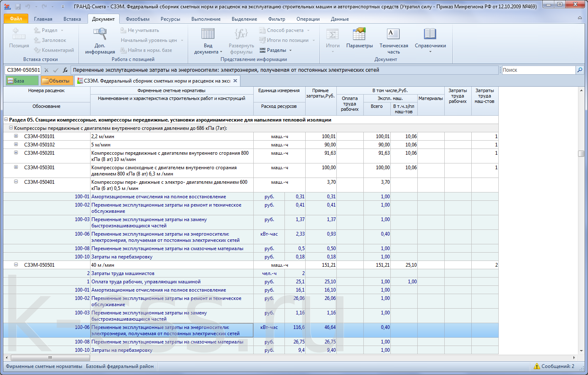Switch to the Вставка ribbon tab
The width and height of the screenshot is (588, 375).
click(x=72, y=19)
